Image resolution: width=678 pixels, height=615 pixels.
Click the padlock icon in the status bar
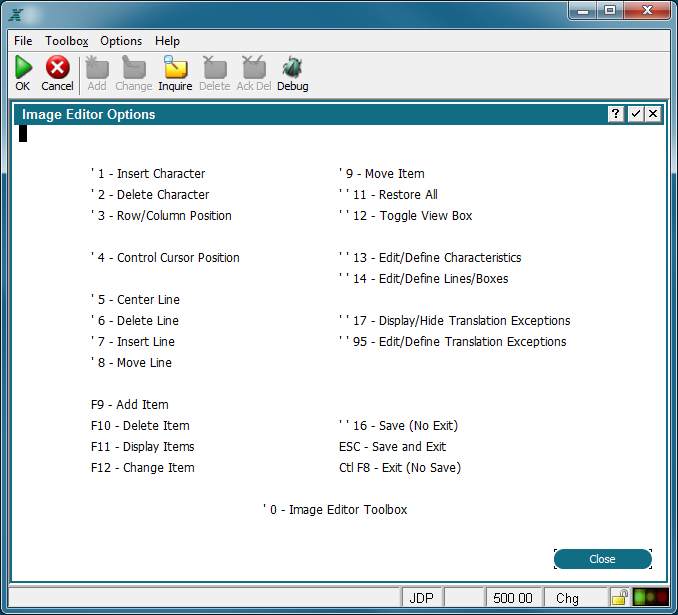pos(620,598)
